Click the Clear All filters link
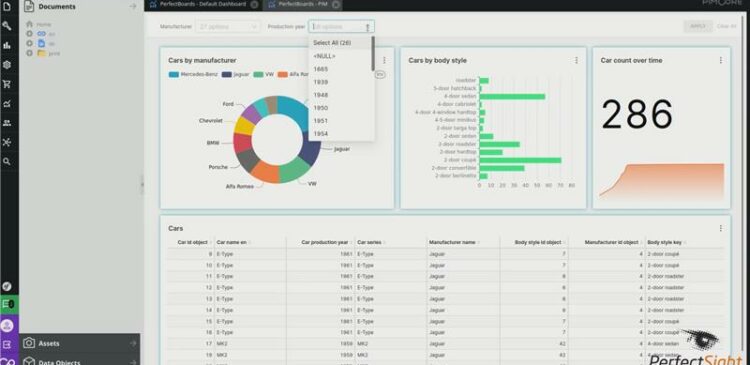This screenshot has height=365, width=750. coord(727,26)
